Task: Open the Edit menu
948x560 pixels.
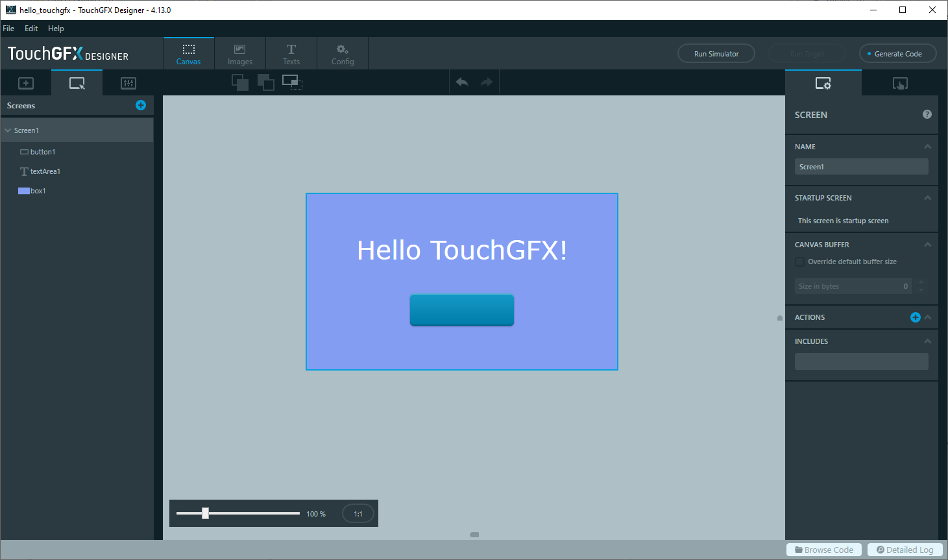Action: 31,29
